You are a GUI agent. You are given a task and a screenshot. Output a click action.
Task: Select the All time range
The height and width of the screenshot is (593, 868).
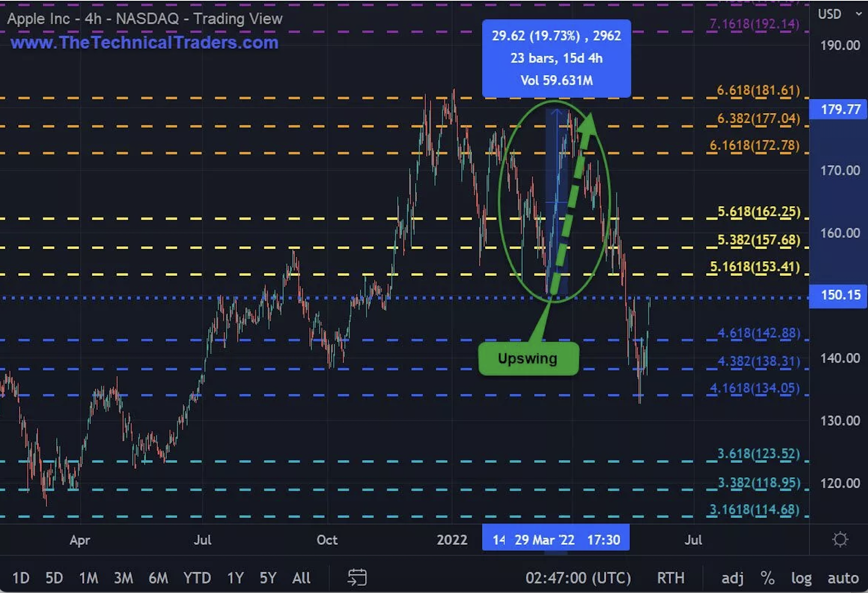302,578
